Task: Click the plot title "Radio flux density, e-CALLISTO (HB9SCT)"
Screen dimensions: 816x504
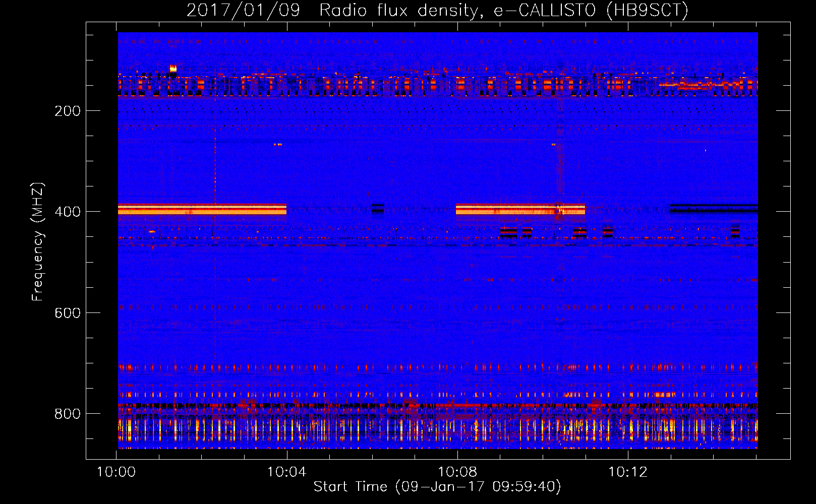Action: click(504, 10)
